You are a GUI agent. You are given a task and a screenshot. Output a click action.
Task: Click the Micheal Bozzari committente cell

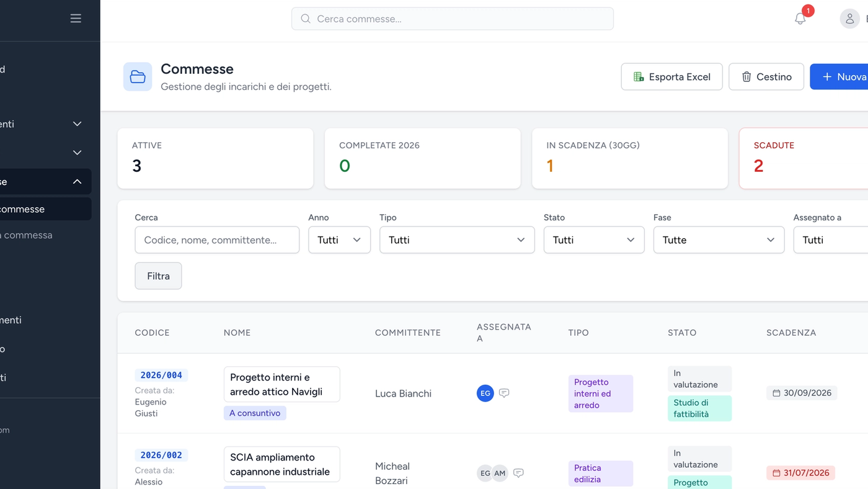[392, 473]
